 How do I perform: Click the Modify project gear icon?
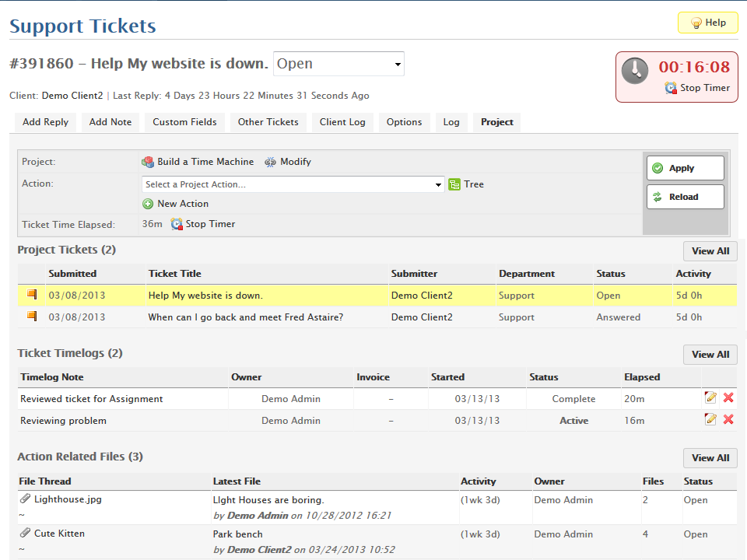pyautogui.click(x=271, y=162)
